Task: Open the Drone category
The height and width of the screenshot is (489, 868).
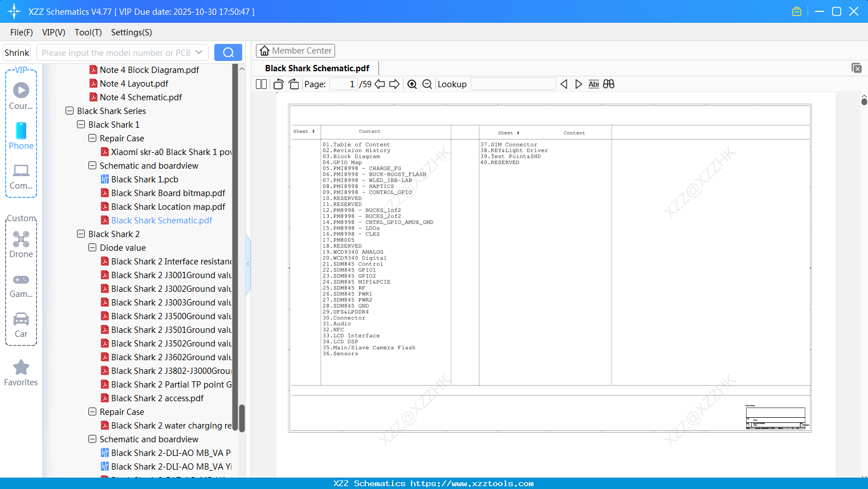Action: point(21,244)
